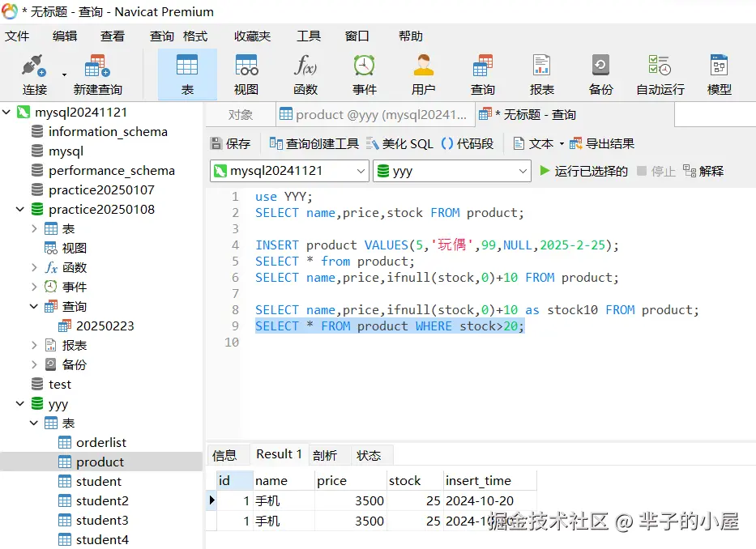
Task: Open the connection dropdown arrow beside 连接
Action: click(64, 74)
